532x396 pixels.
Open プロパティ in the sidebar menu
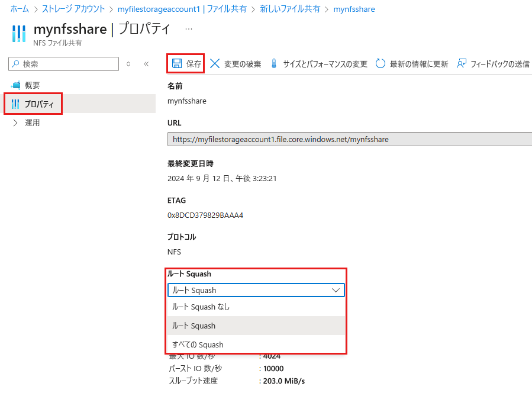click(x=39, y=104)
